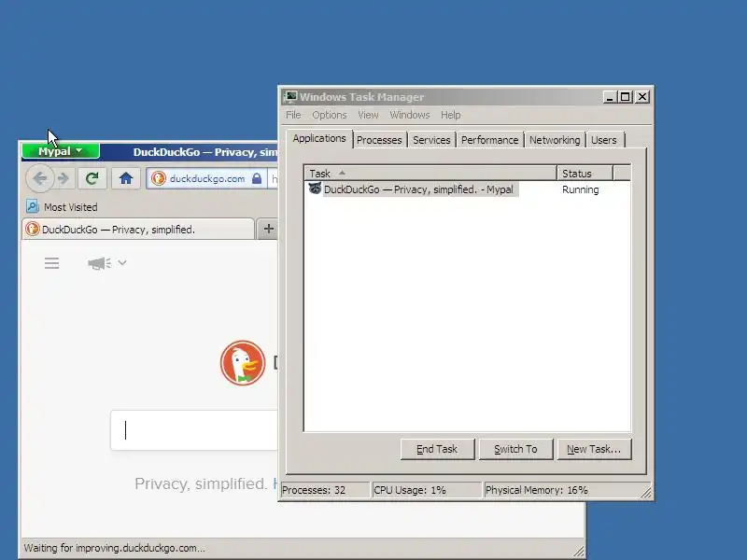Open the Windows menu in Task Manager

pyautogui.click(x=410, y=115)
